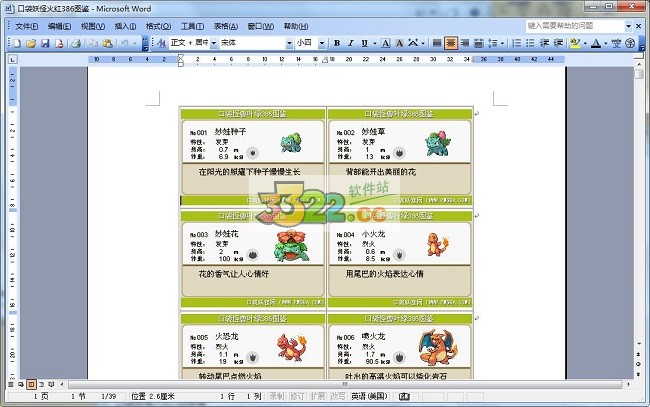
Task: Expand underline style dropdown arrow
Action: coord(375,43)
